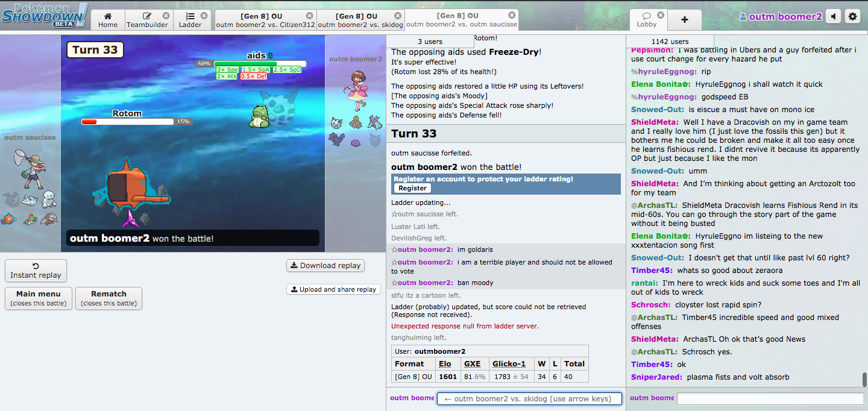The width and height of the screenshot is (868, 411).
Task: Click the Lobby chat scrollbar thumb
Action: 864,379
